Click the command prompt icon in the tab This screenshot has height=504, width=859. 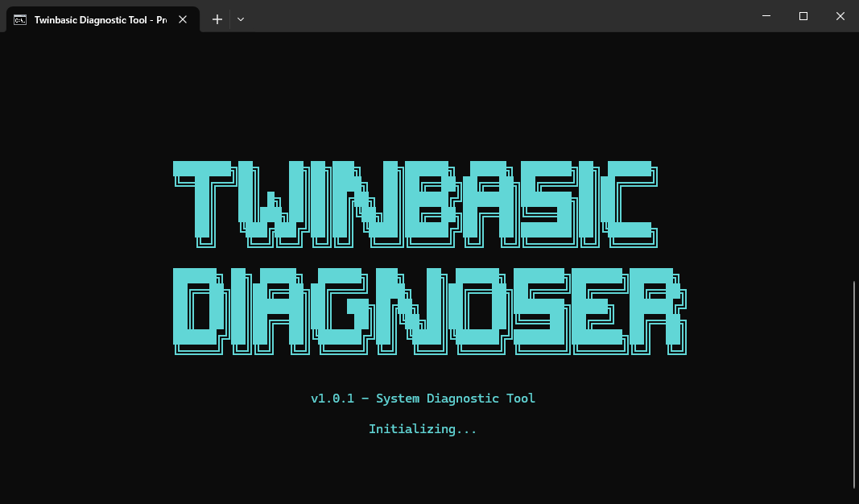tap(20, 19)
